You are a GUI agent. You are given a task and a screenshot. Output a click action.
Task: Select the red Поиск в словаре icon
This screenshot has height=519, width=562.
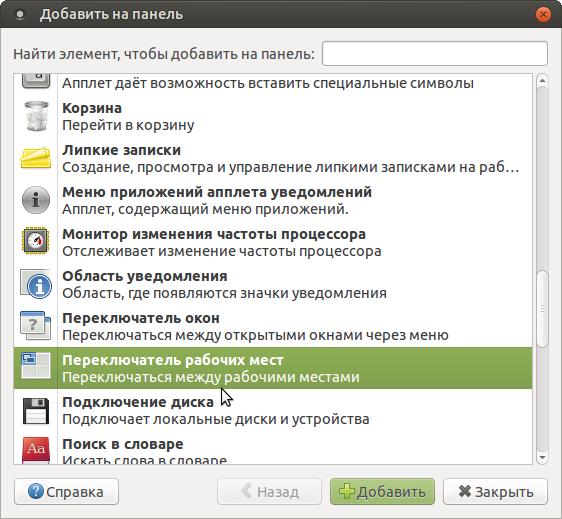35,450
